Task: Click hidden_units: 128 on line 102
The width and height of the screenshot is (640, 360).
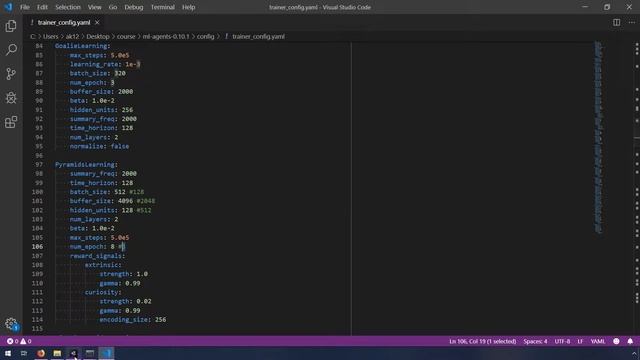Action: (101, 210)
